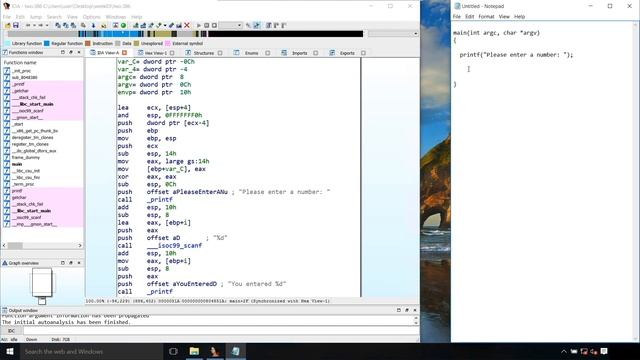Select the register_tm_clones function row
640x360 pixels.
coord(30,144)
